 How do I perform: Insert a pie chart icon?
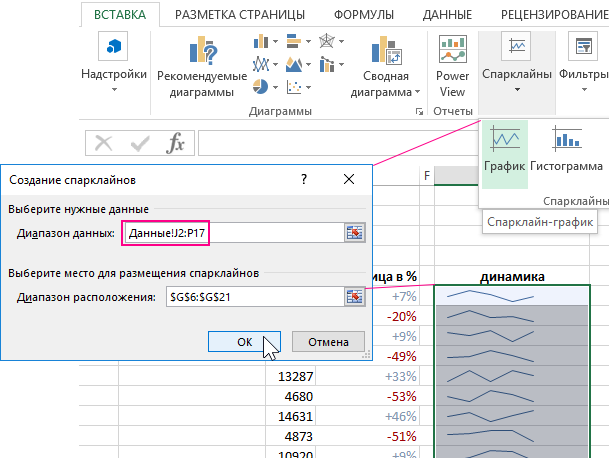pos(260,87)
